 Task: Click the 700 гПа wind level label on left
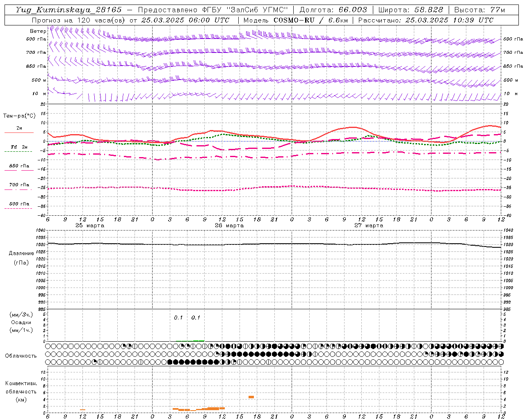click(x=36, y=52)
